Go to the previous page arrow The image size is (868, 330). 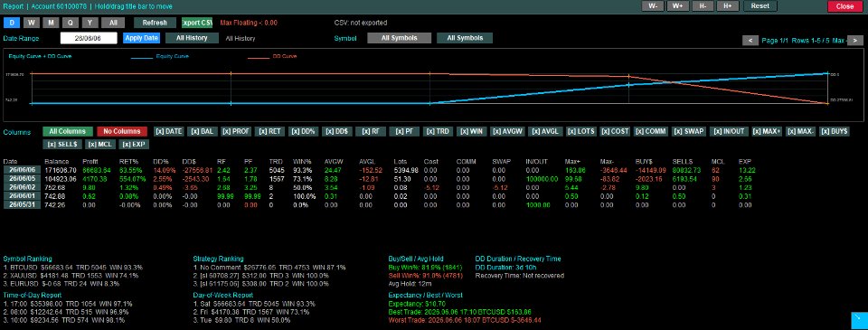[x=750, y=41]
